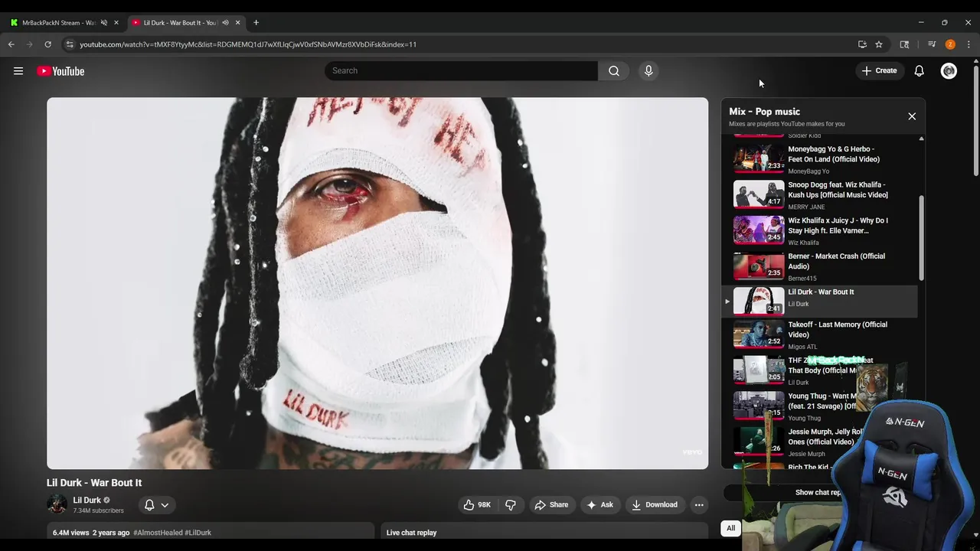Close the MrBackPackN Stream tab
The width and height of the screenshot is (980, 551).
coord(116,22)
